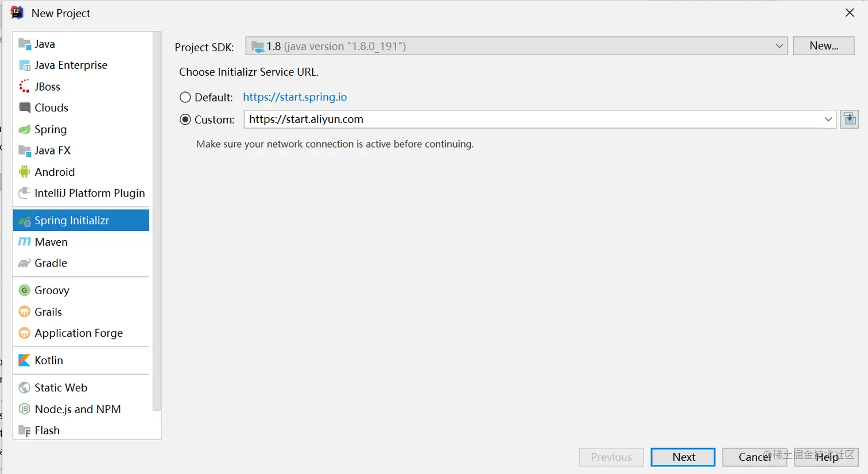Screen dimensions: 868x474
Task: Click the Node.js and NPM icon
Action: pyautogui.click(x=24, y=409)
